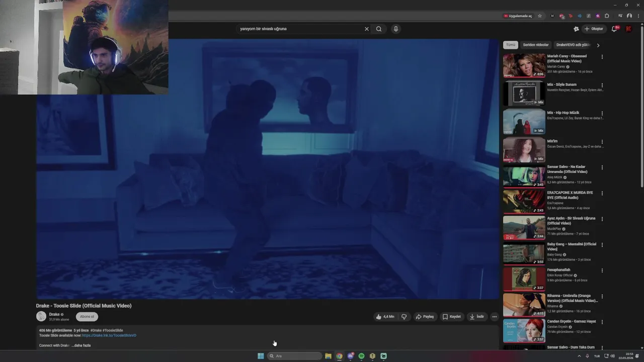Click the Oluştur create button
This screenshot has width=644, height=362.
point(594,29)
